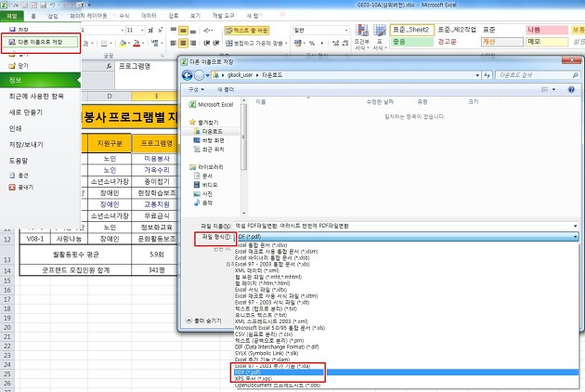Screen dimensions: 585x392
Task: Click Forward arrow in Save As dialog
Action: coord(200,75)
